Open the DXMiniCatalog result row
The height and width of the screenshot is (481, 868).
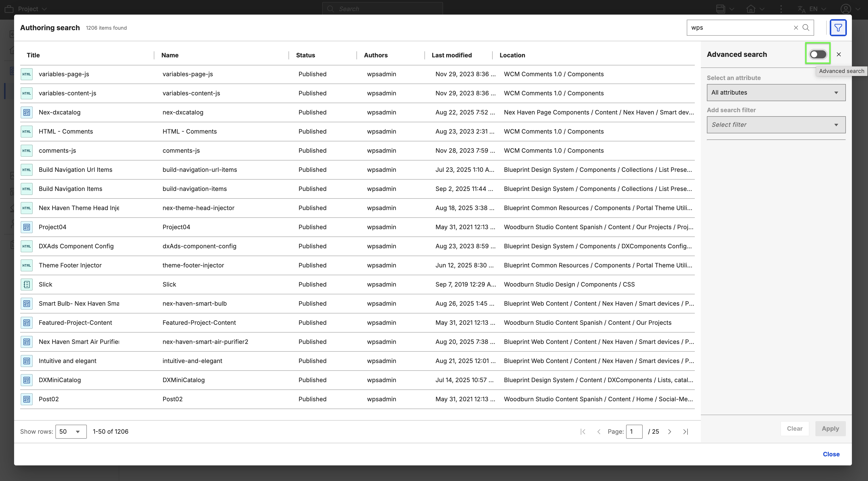(x=60, y=380)
